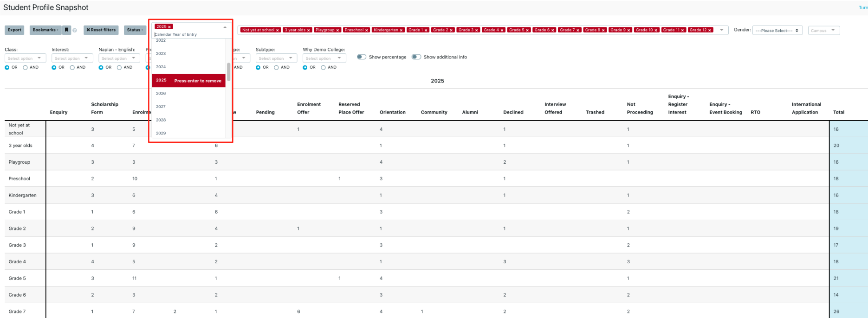Remove the Playgroup tag from filter
This screenshot has width=868, height=318.
tap(337, 30)
